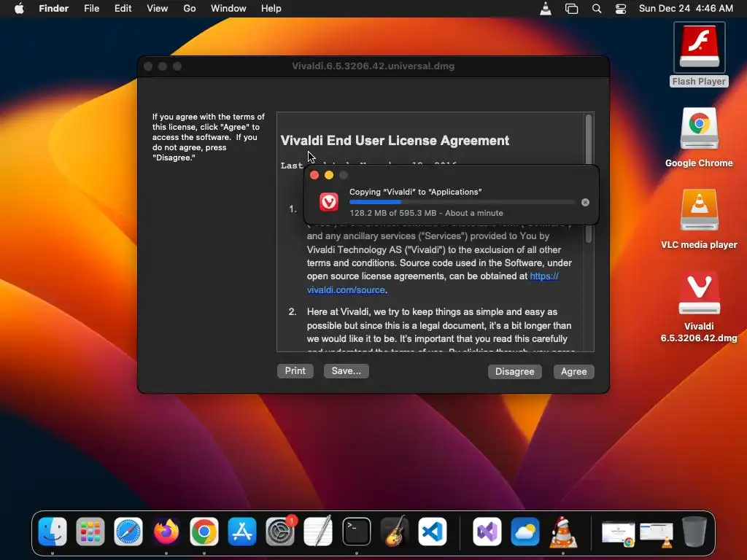Click the Save... button
The image size is (747, 560).
[x=347, y=371]
